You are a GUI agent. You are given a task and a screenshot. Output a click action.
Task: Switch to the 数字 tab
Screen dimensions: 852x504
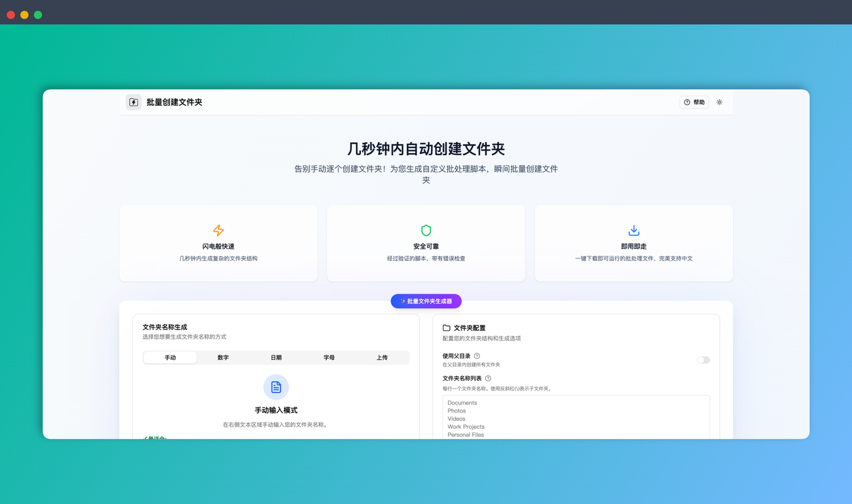[222, 357]
